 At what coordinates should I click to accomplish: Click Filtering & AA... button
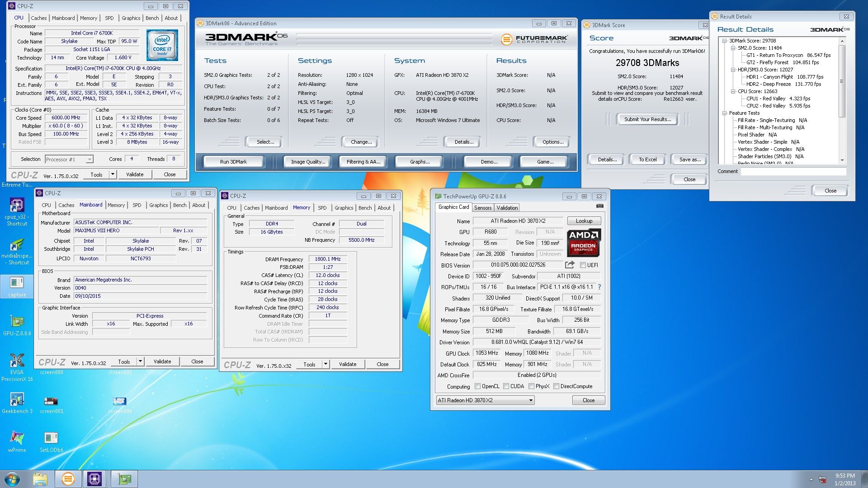(363, 162)
